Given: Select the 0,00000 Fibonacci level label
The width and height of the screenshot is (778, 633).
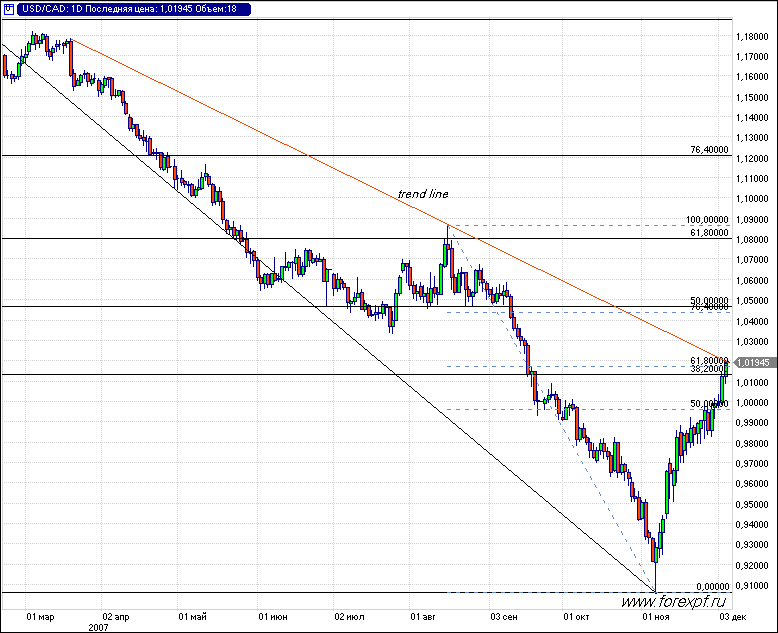Looking at the screenshot, I should (710, 587).
